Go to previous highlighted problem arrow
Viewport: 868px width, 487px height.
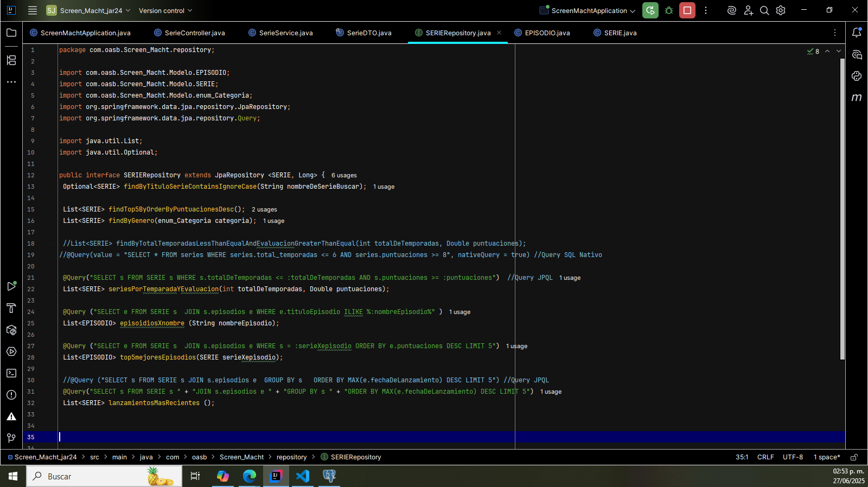(827, 51)
